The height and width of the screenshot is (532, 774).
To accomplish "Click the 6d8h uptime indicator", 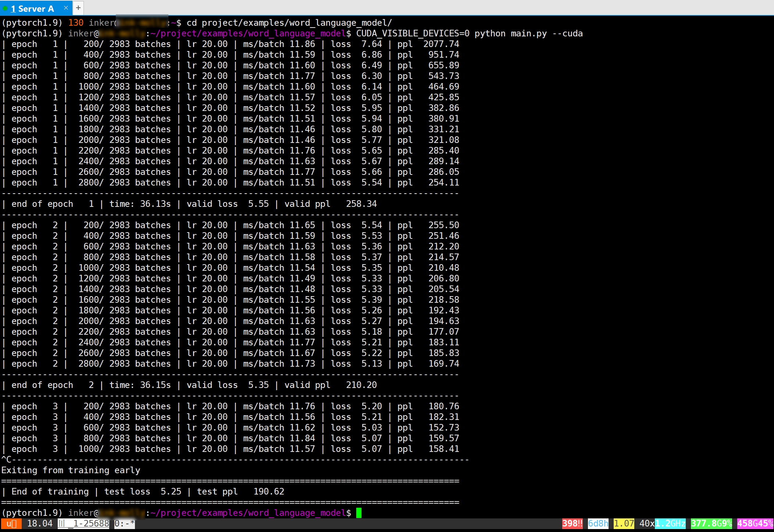I will 598,524.
